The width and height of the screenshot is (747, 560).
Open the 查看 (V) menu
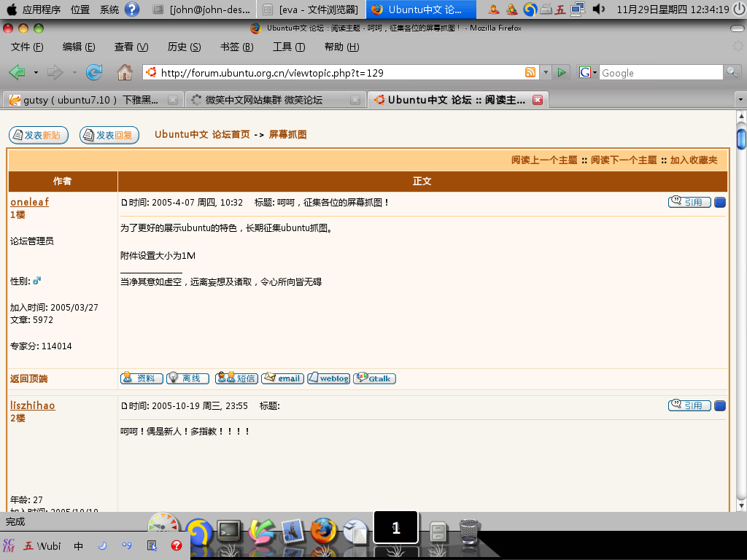(131, 47)
